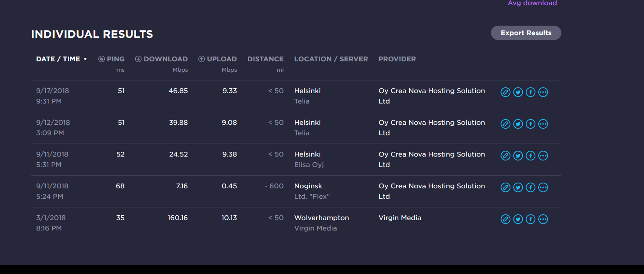Sort table by Download column header

point(161,59)
